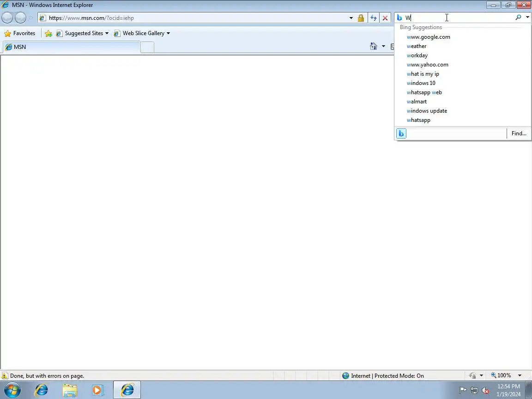This screenshot has width=532, height=399.
Task: Click the MSN window title bar IE icon
Action: (x=5, y=5)
